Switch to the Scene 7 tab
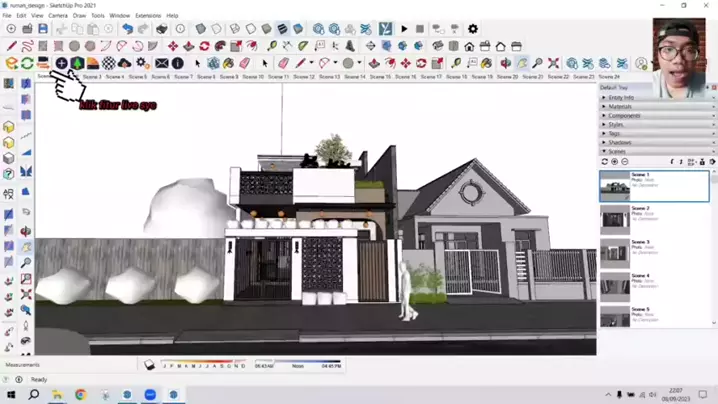Image resolution: width=718 pixels, height=404 pixels. pyautogui.click(x=183, y=77)
